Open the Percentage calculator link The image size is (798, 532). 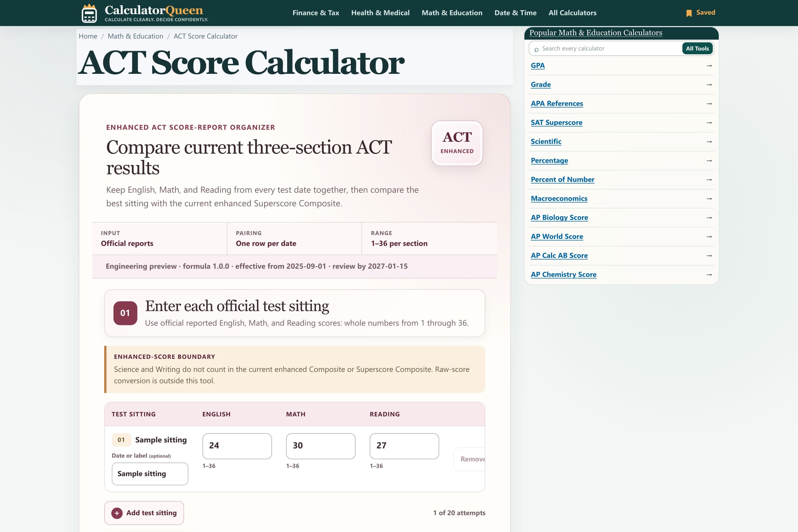tap(549, 160)
